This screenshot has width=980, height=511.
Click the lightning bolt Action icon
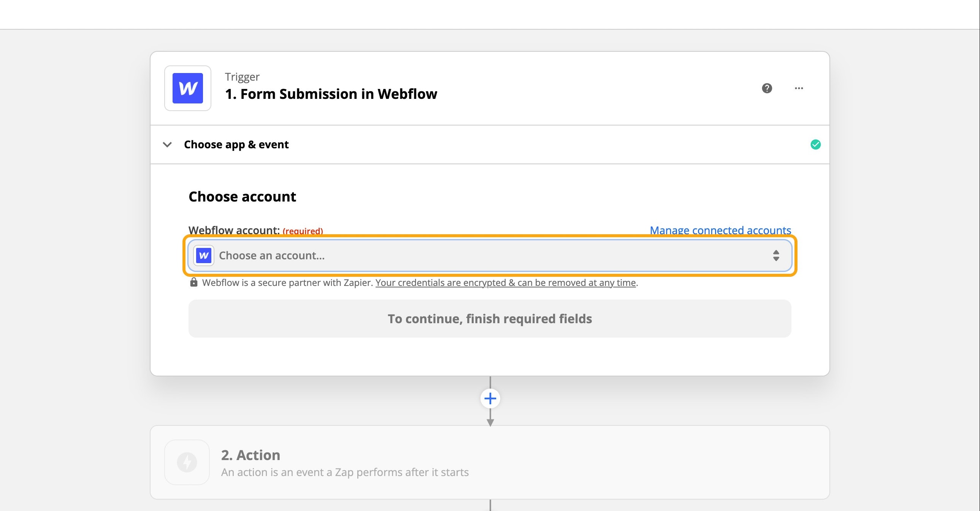coord(187,462)
